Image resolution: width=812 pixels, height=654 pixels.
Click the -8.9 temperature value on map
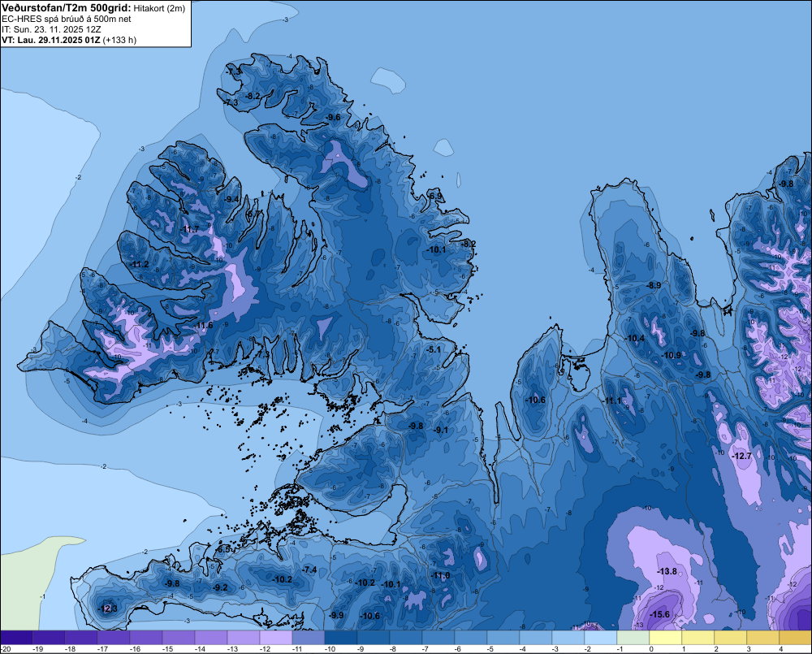pos(653,285)
